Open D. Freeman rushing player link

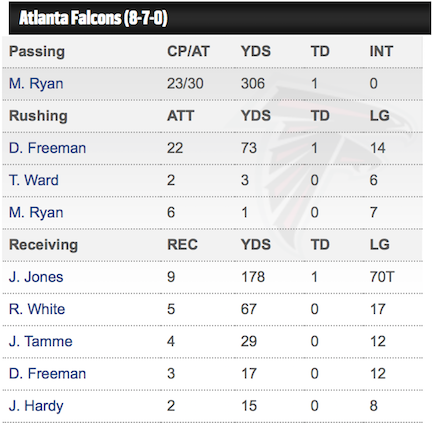point(47,148)
